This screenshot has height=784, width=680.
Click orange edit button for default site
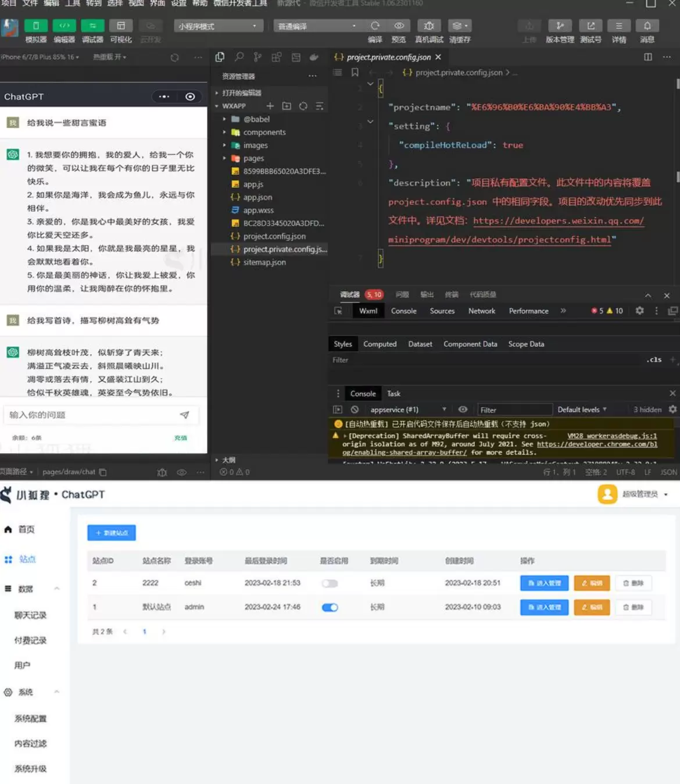click(592, 607)
